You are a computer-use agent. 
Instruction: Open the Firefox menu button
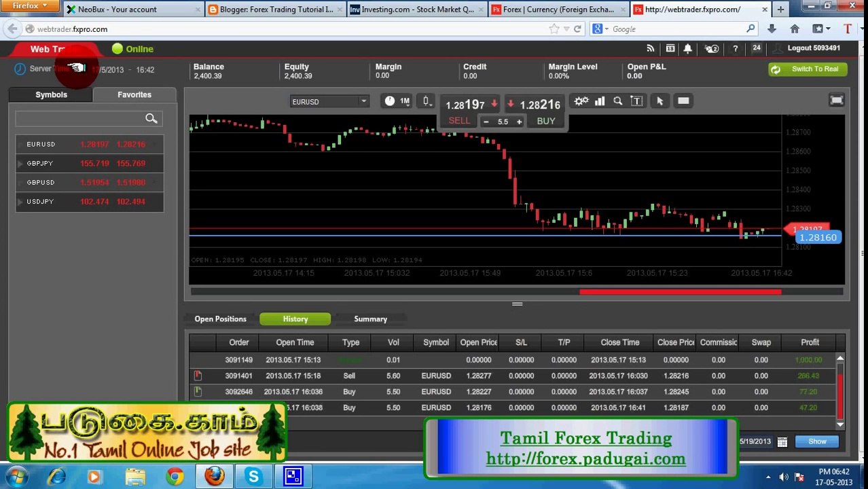point(31,6)
